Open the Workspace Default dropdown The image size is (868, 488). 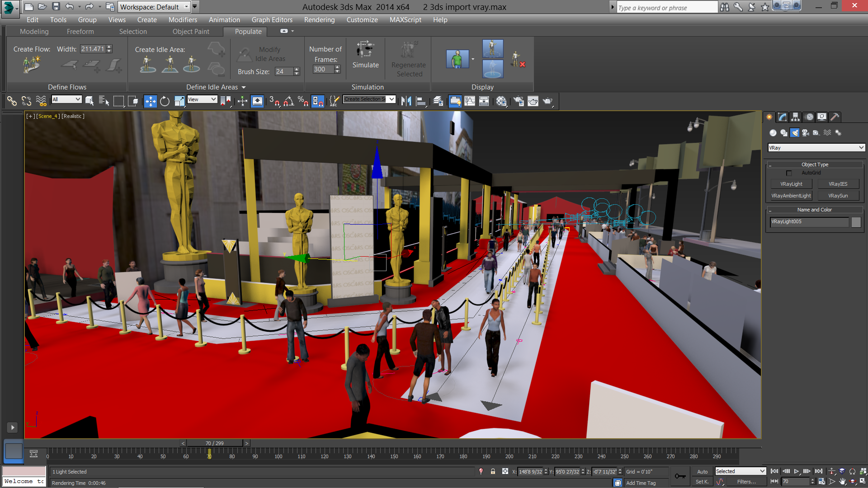point(154,7)
